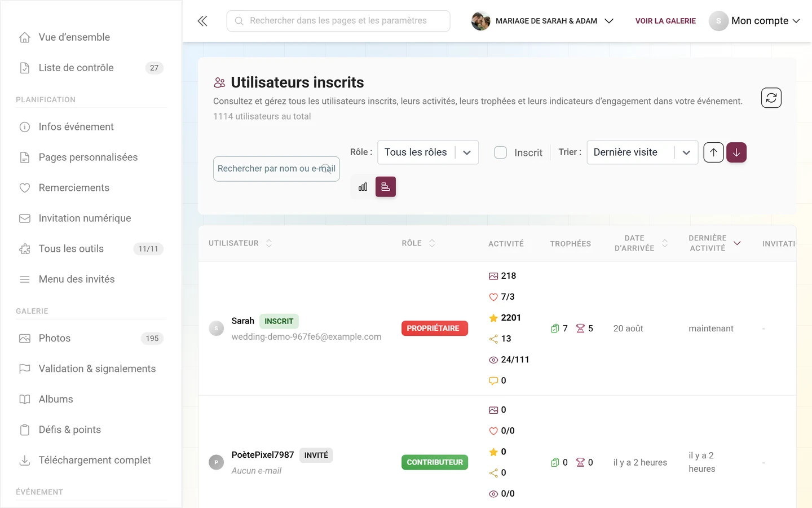Switch to bar chart view icon
The image size is (812, 508).
point(363,187)
